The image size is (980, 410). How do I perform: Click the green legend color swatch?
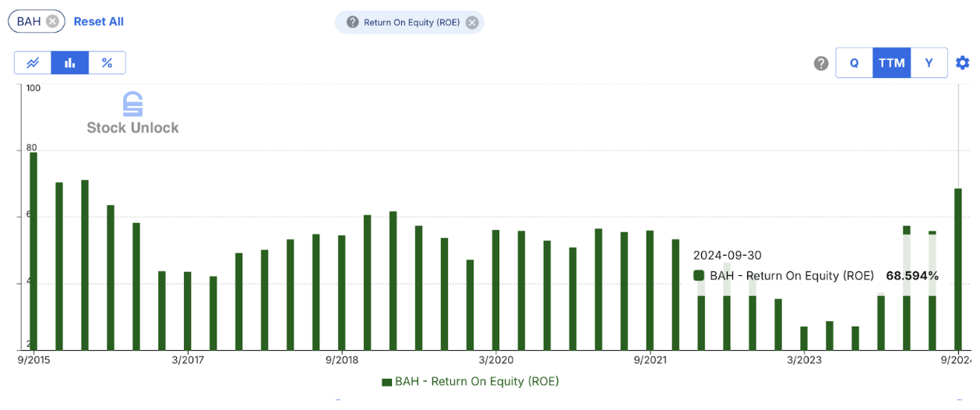386,382
